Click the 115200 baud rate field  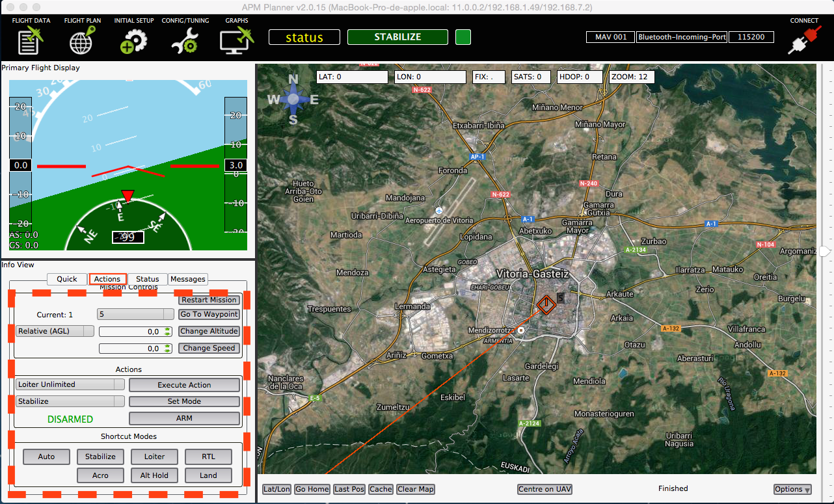751,37
